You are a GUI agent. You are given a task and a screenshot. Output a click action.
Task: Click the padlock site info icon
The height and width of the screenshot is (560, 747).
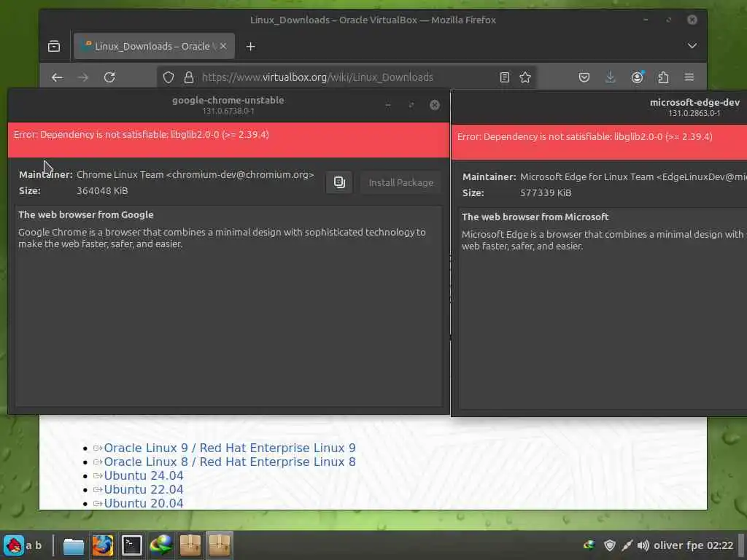(189, 77)
